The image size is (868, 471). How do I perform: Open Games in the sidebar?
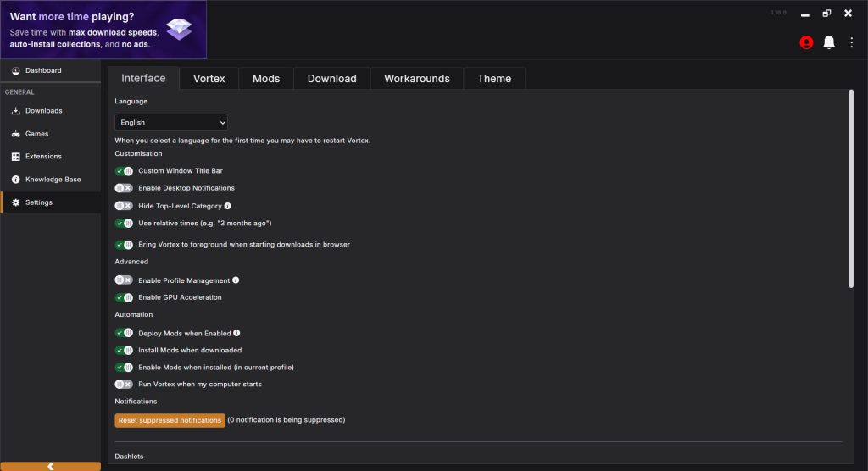click(50, 134)
